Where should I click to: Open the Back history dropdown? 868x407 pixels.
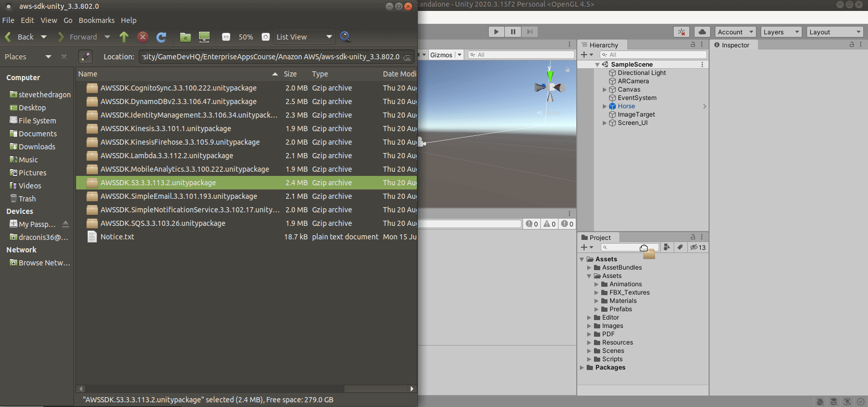point(44,37)
